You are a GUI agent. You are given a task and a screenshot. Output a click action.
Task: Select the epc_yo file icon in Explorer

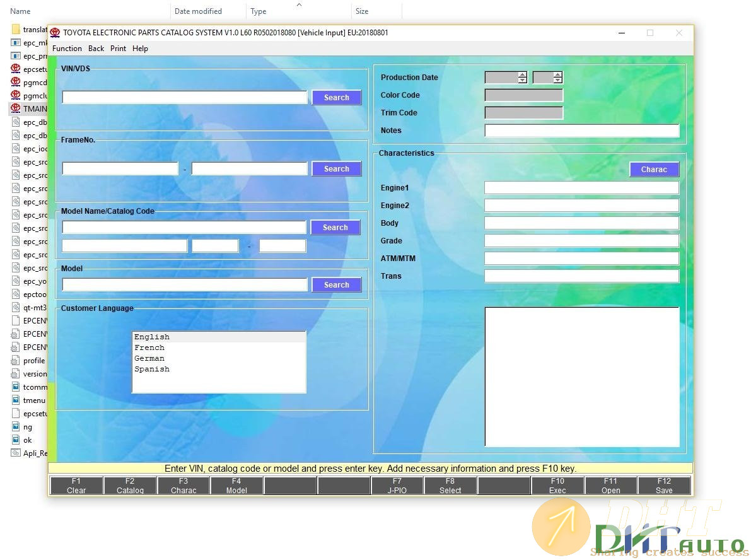[16, 281]
